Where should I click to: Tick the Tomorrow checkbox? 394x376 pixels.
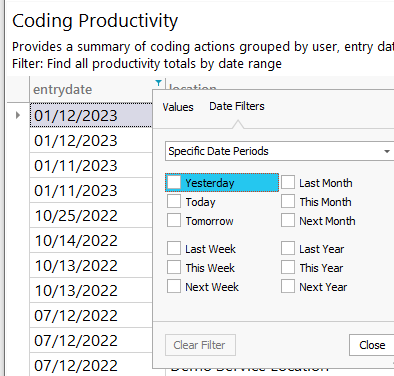click(x=174, y=220)
